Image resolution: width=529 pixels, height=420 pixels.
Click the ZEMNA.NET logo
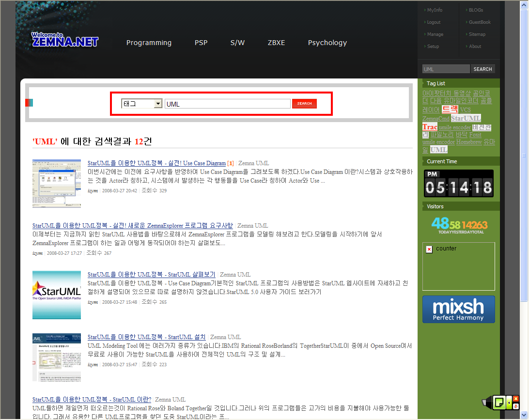pyautogui.click(x=65, y=39)
